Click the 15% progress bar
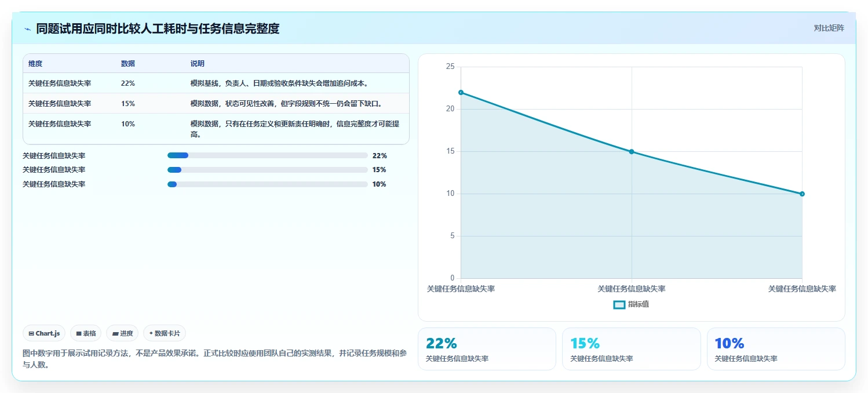 click(x=268, y=170)
